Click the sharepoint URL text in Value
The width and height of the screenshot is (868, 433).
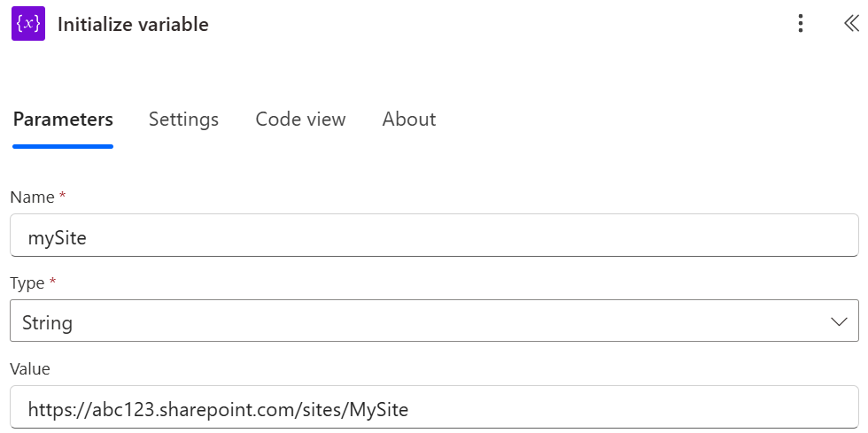tap(218, 409)
